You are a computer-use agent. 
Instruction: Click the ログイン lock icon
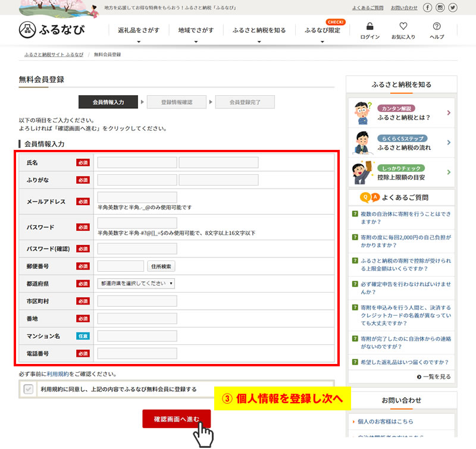(x=369, y=26)
